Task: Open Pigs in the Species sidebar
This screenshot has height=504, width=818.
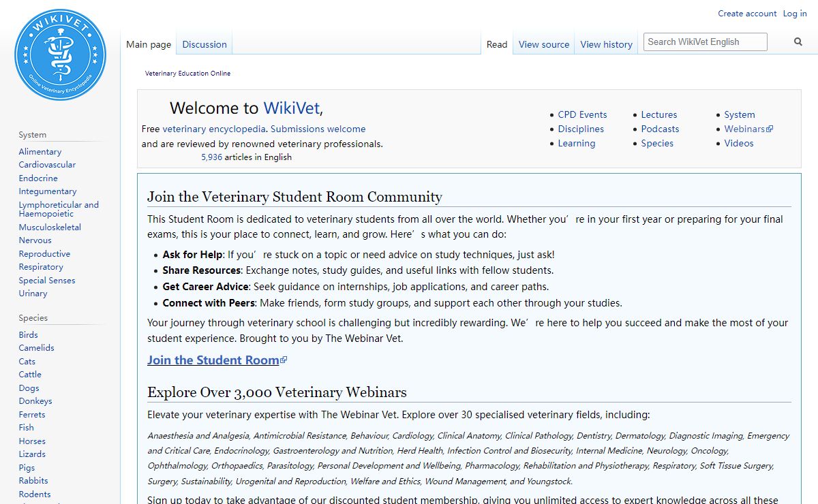Action: point(27,468)
